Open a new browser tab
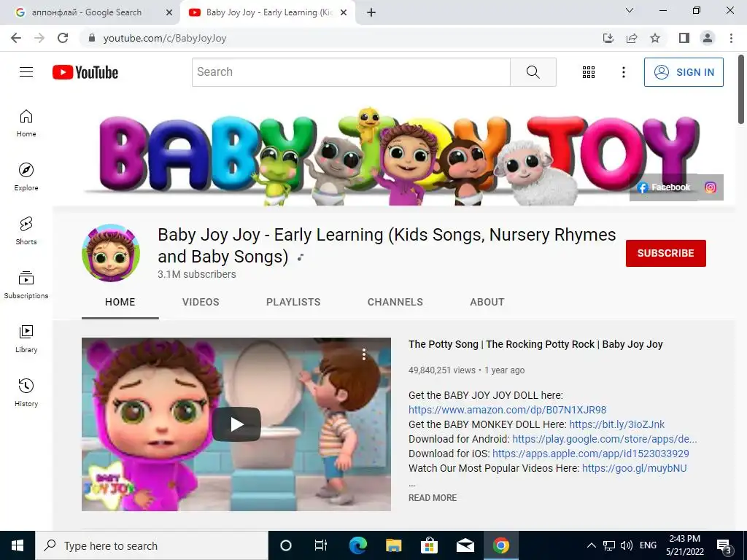This screenshot has width=747, height=560. [371, 13]
